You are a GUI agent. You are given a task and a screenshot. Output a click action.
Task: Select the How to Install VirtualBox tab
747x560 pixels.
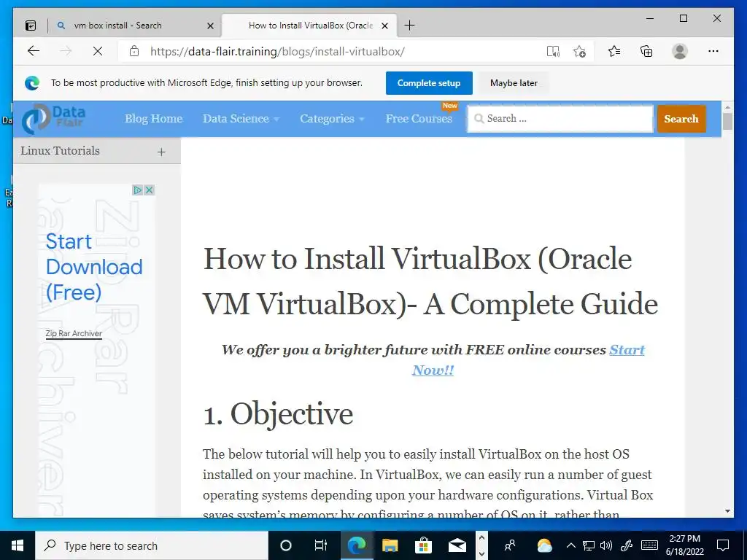(310, 26)
